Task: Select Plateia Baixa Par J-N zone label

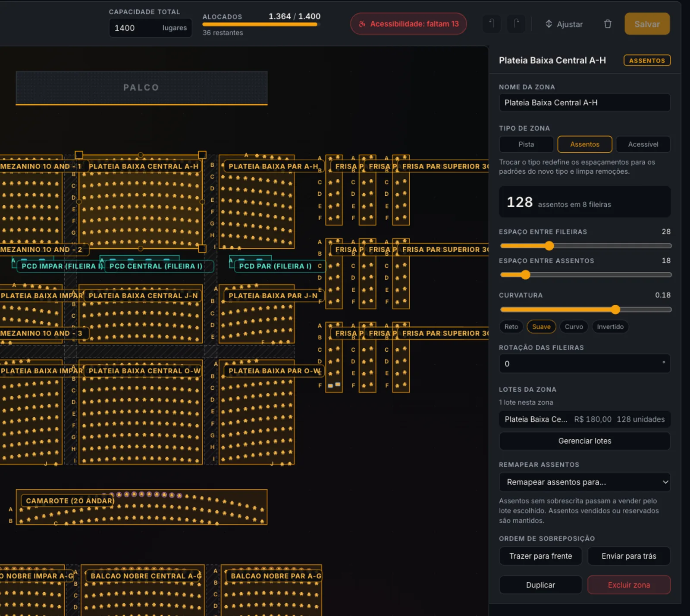Action: tap(273, 296)
